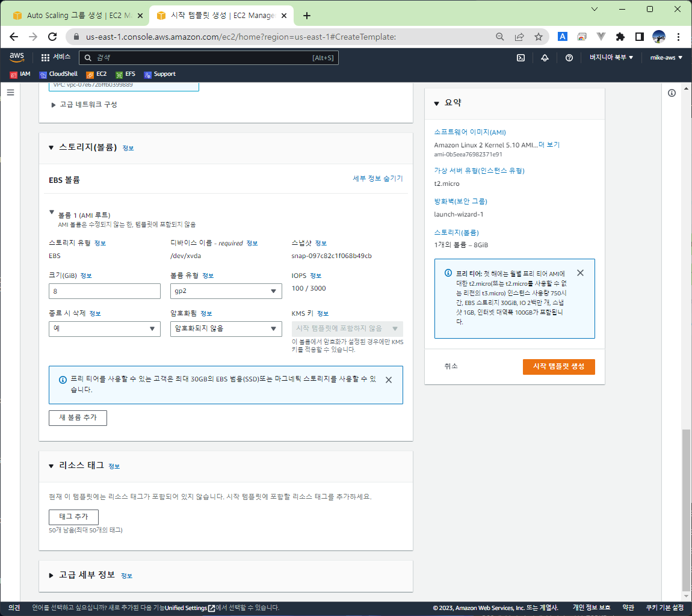Open 방화벽(보안 그룹) summary link

pos(461,201)
